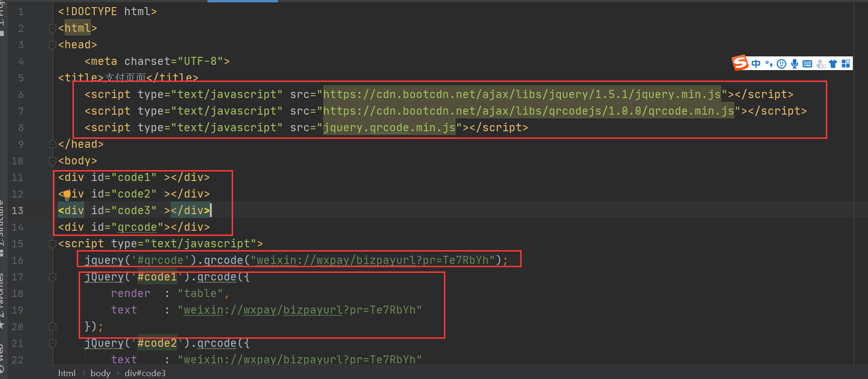
Task: Open the Sogou emoji smiley panel
Action: (782, 63)
